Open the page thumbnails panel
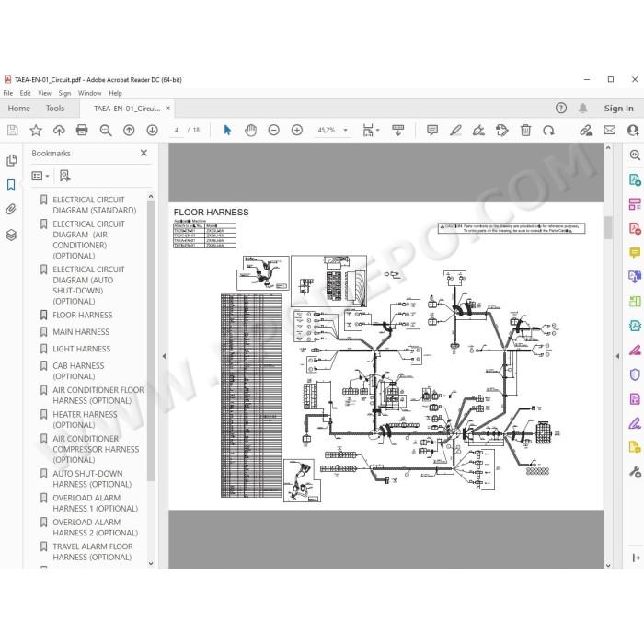 11,160
